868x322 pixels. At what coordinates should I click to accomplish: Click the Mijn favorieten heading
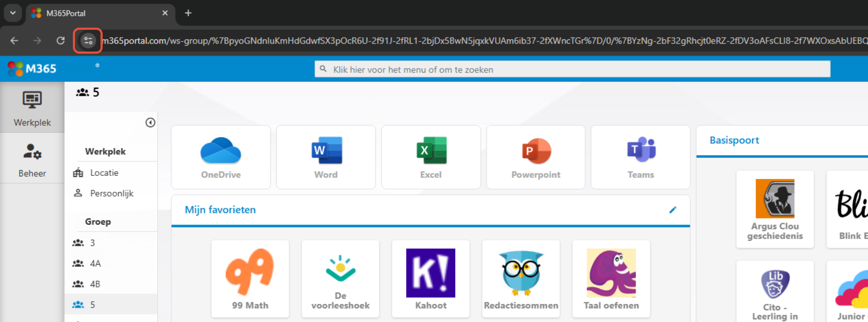[x=220, y=210]
